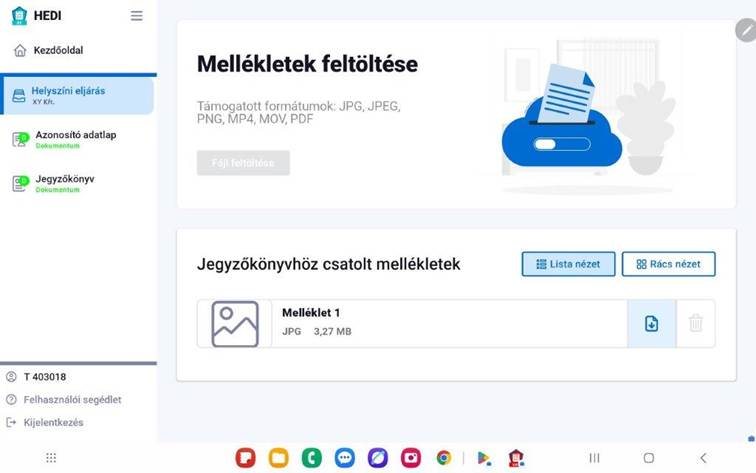Click the T 403018 user profile
756x473 pixels.
pos(44,377)
